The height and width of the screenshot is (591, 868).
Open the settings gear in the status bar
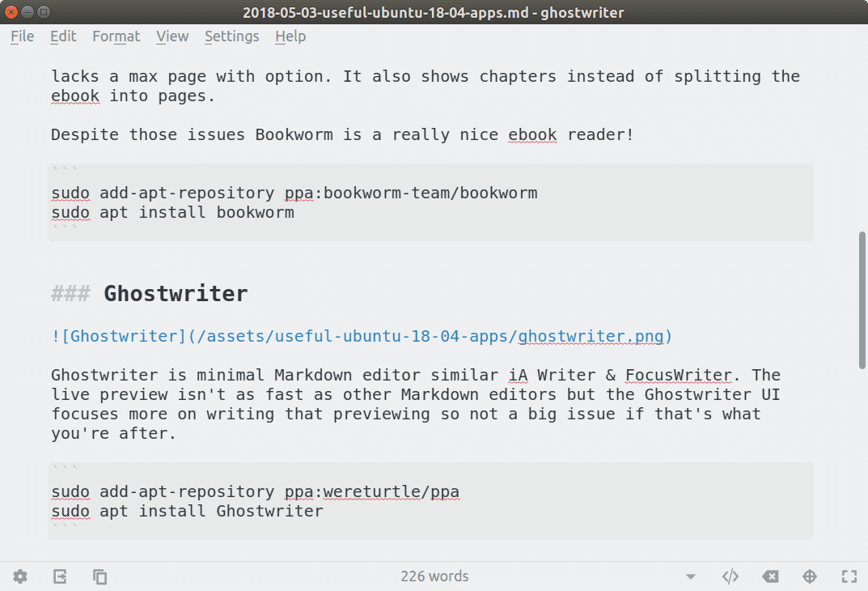[20, 576]
